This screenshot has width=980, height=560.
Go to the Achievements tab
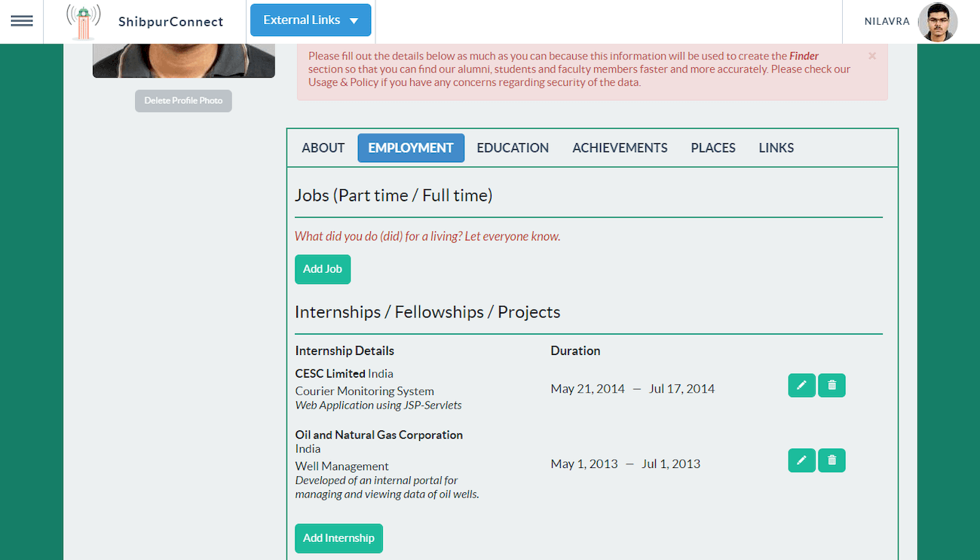click(x=620, y=148)
